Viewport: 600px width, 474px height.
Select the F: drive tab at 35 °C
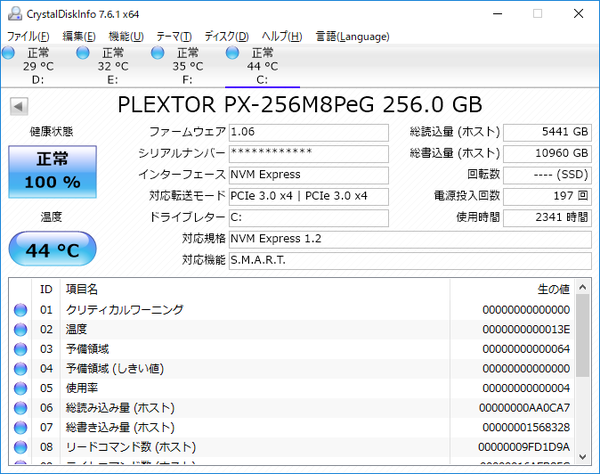[x=187, y=66]
